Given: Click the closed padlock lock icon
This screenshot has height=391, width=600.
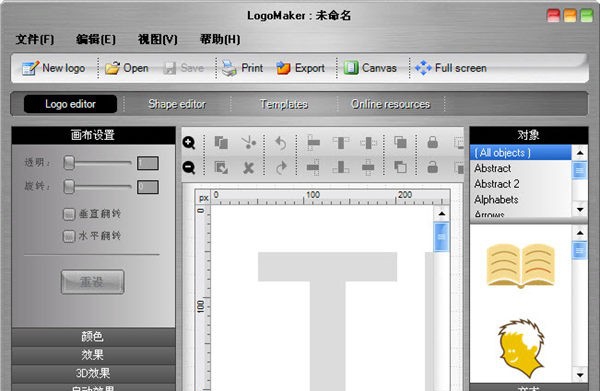Looking at the screenshot, I should click(433, 143).
